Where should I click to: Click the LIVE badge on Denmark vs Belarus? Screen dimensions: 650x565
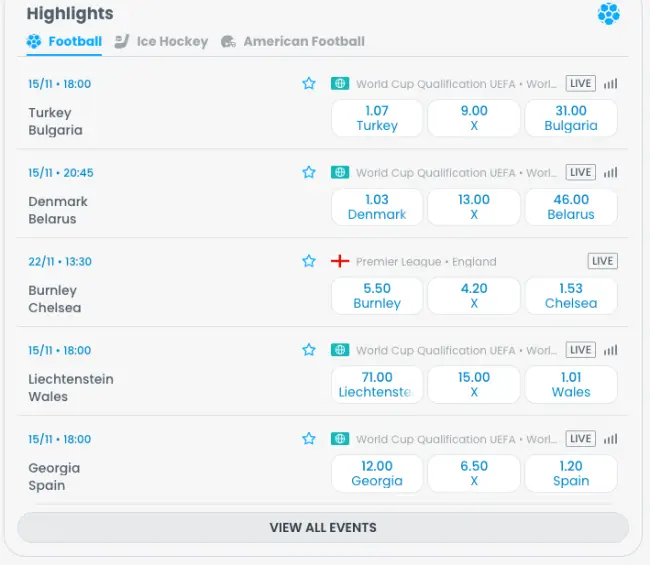point(580,173)
